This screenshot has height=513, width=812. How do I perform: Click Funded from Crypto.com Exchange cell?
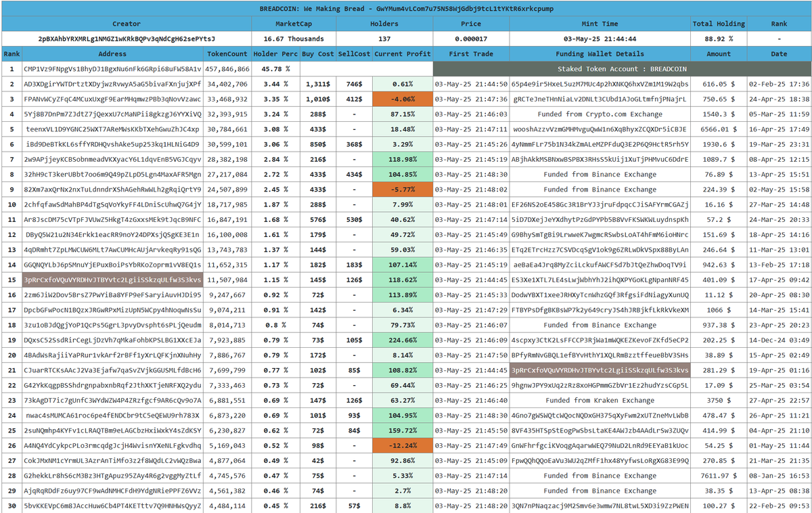(600, 114)
